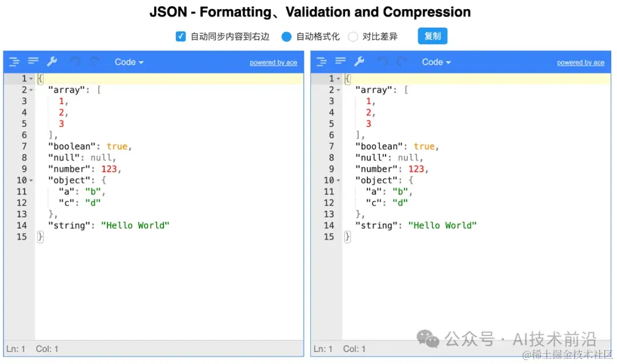617x364 pixels.
Task: Open Code mode dropdown in left editor
Action: coord(129,62)
